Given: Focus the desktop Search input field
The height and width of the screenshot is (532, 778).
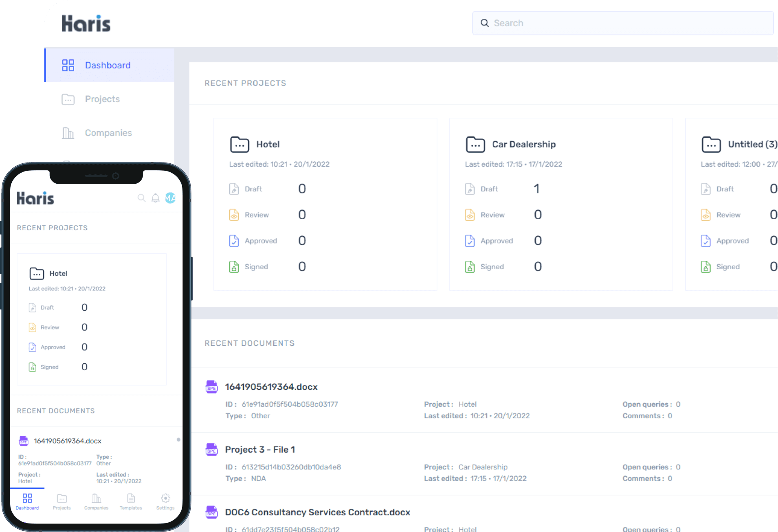Looking at the screenshot, I should [623, 23].
